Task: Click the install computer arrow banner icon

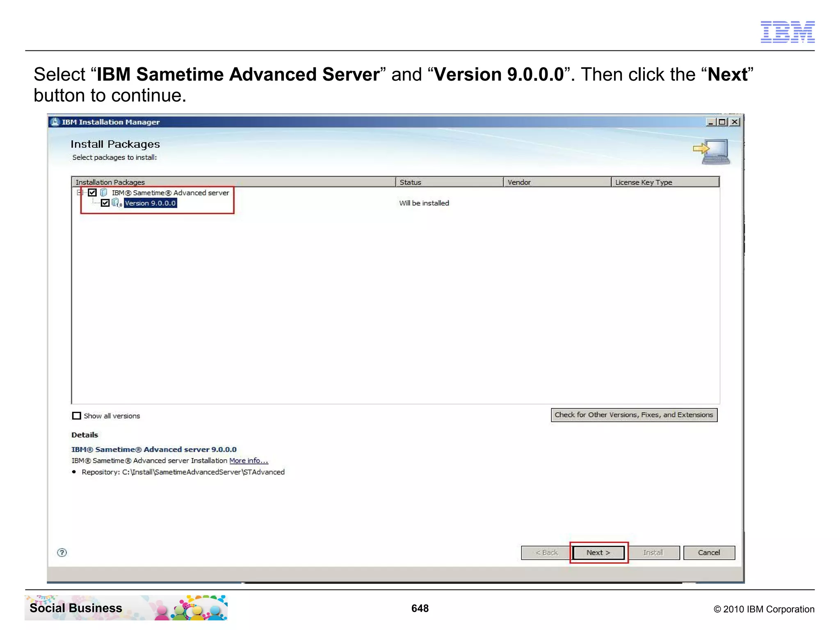Action: pyautogui.click(x=712, y=151)
